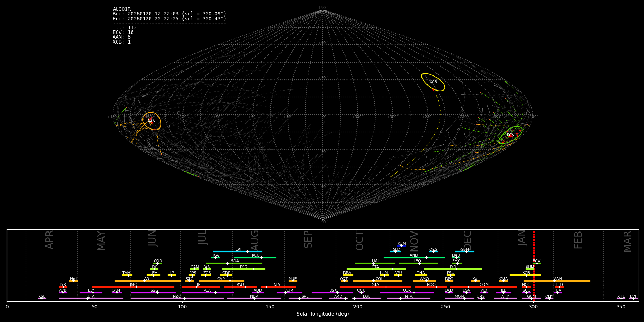The image size is (644, 322).
Task: Click the '+60°' latitude label on map
Action: [x=323, y=43]
